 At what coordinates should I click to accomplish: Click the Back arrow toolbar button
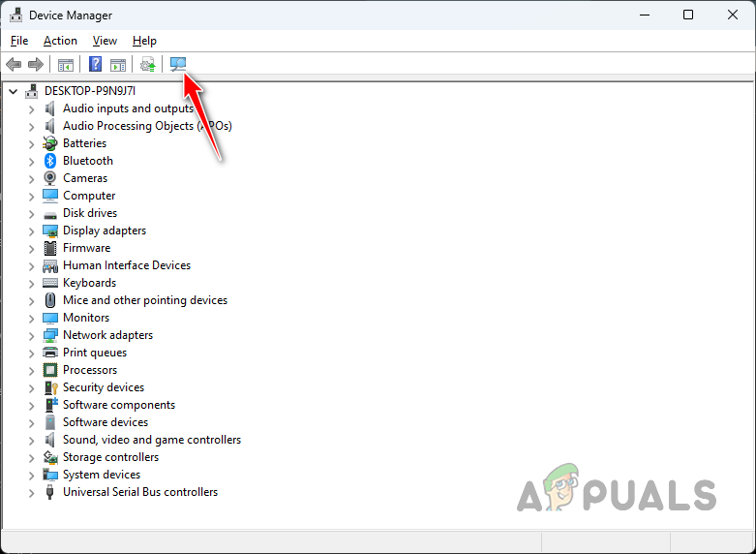(14, 64)
